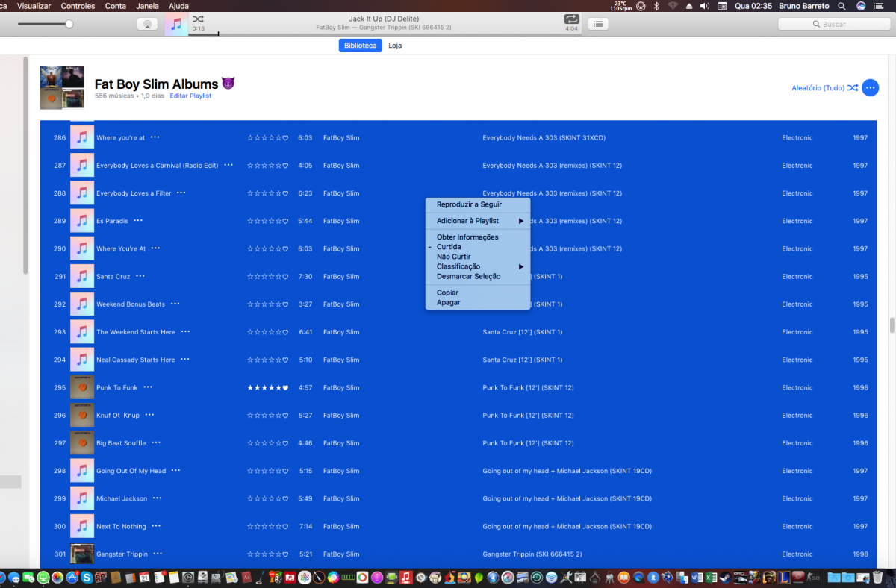Image resolution: width=896 pixels, height=588 pixels.
Task: Switch to the Loja tab
Action: (x=396, y=46)
